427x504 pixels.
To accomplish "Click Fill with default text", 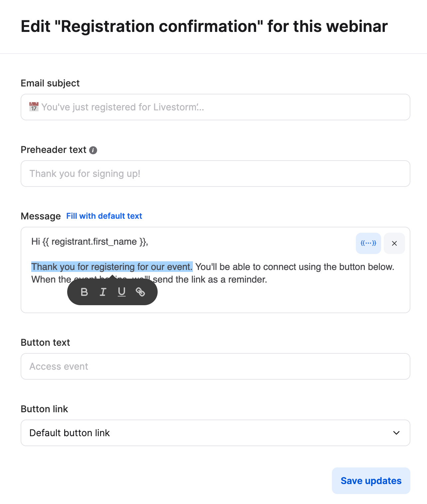I will pyautogui.click(x=104, y=216).
